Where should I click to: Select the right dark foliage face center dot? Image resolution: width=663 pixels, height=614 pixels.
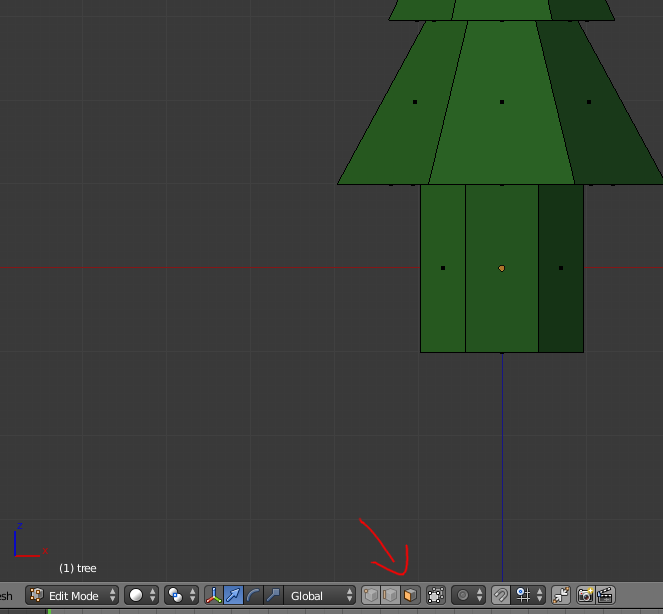pyautogui.click(x=589, y=102)
